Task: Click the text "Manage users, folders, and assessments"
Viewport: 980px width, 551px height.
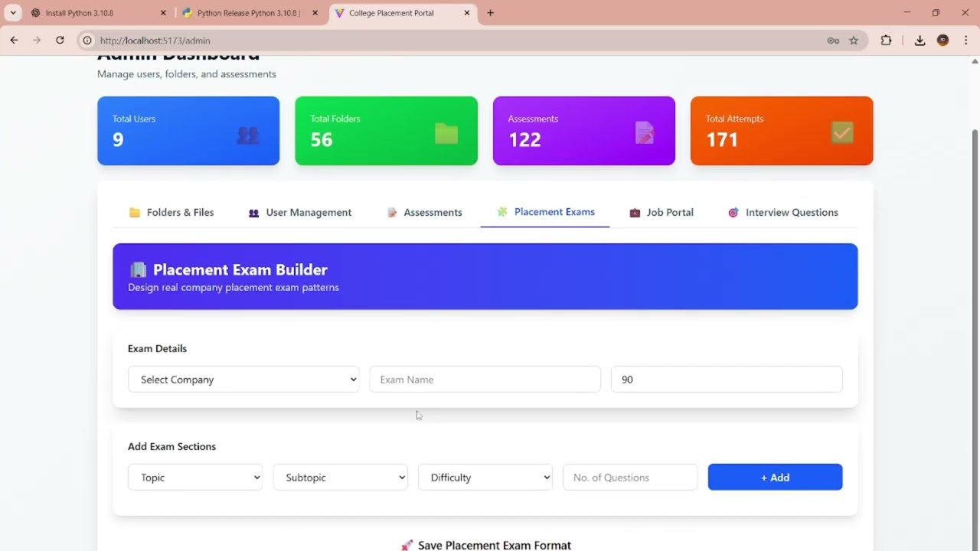Action: [x=187, y=74]
